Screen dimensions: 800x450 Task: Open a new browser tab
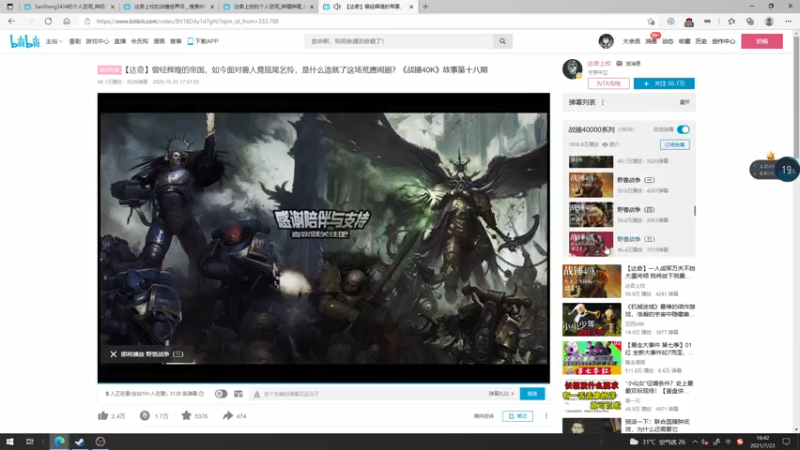pyautogui.click(x=426, y=7)
